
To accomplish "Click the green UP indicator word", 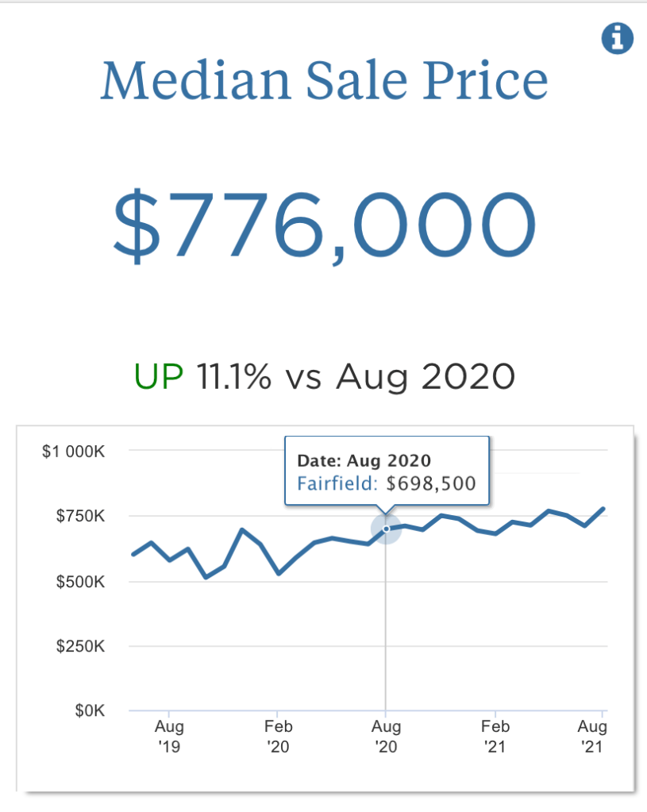I will 159,376.
